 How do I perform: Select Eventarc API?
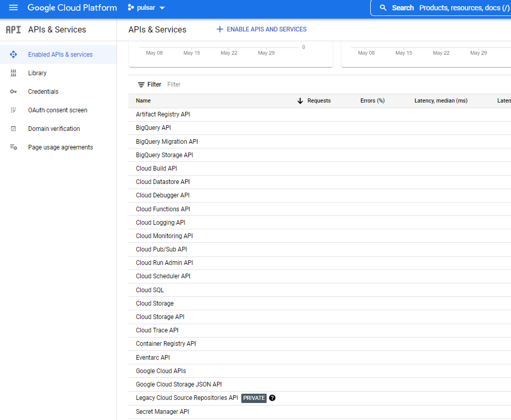320,358
